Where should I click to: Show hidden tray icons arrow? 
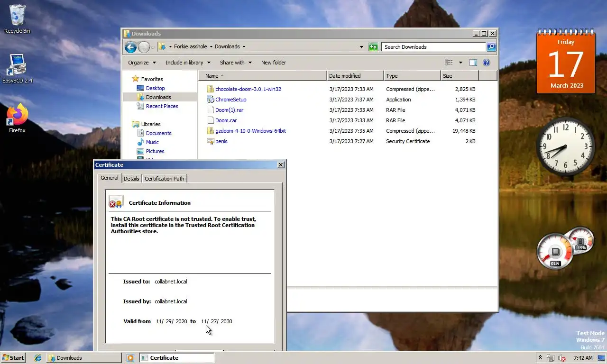click(x=540, y=358)
